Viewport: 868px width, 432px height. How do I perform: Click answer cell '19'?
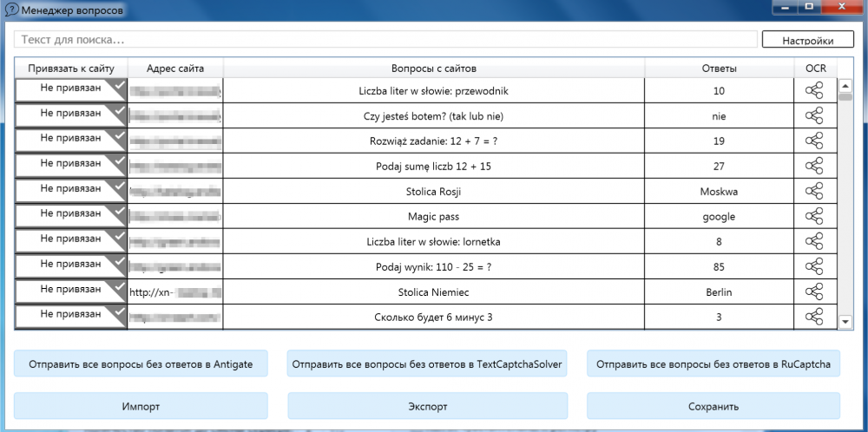pyautogui.click(x=719, y=141)
